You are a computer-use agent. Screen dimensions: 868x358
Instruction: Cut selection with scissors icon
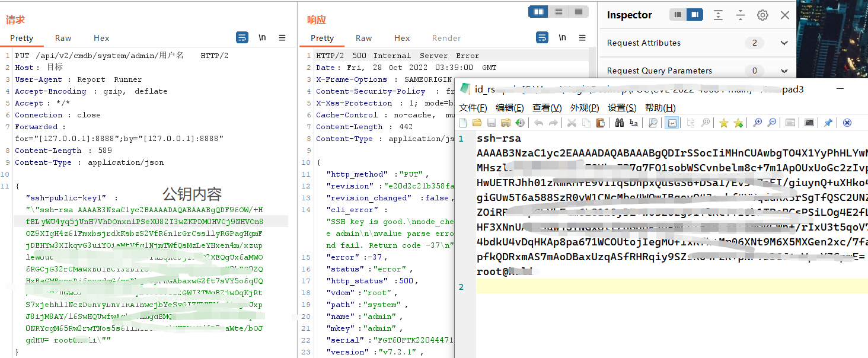(572, 123)
